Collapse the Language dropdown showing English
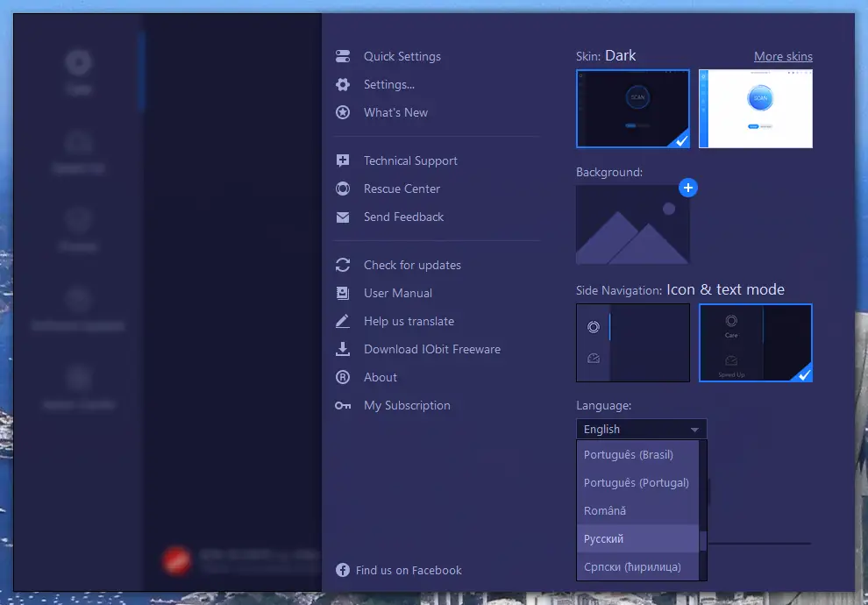This screenshot has width=868, height=605. 641,429
